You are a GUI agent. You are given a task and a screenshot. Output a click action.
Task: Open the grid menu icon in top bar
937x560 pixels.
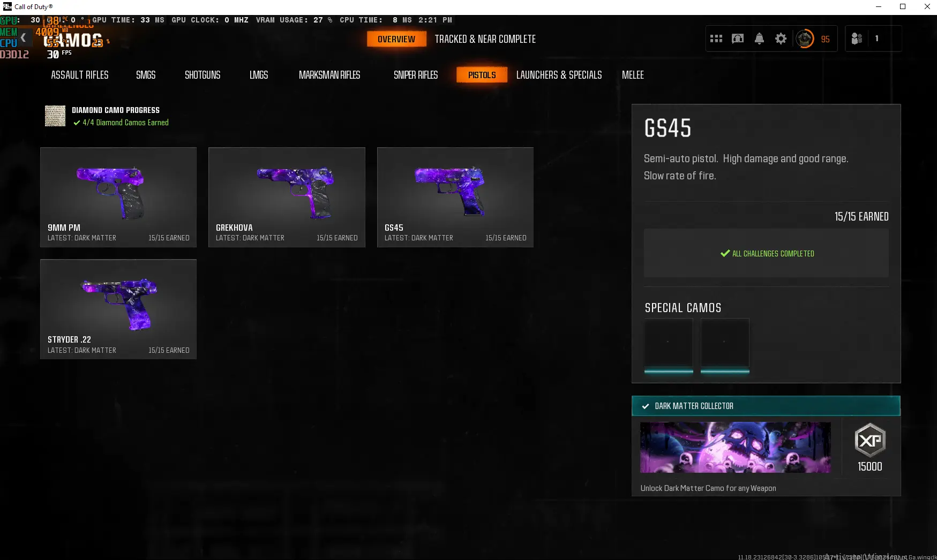(x=716, y=39)
